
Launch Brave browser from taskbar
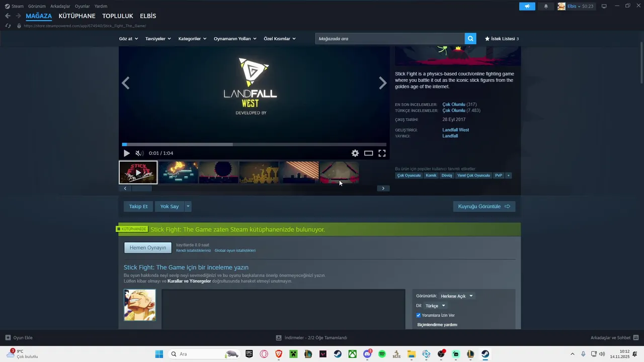(x=279, y=354)
